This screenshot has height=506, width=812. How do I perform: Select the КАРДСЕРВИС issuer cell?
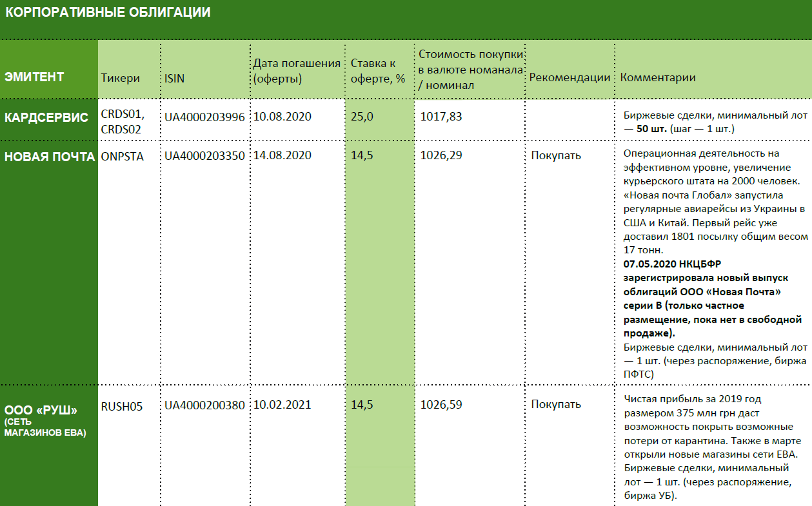tap(46, 117)
